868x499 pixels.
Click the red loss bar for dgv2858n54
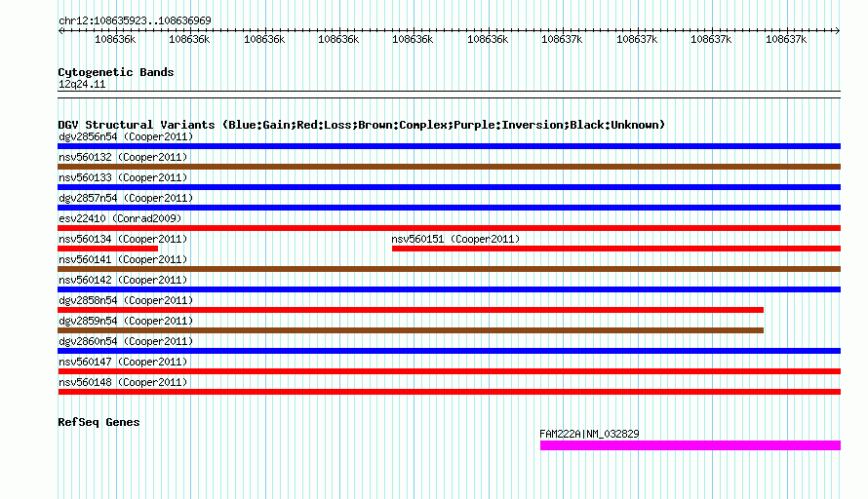411,310
